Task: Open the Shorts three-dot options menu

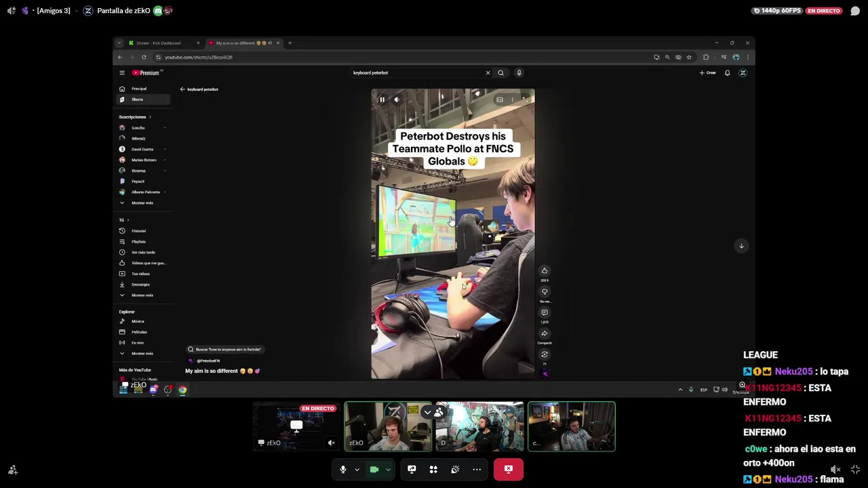Action: [x=512, y=100]
